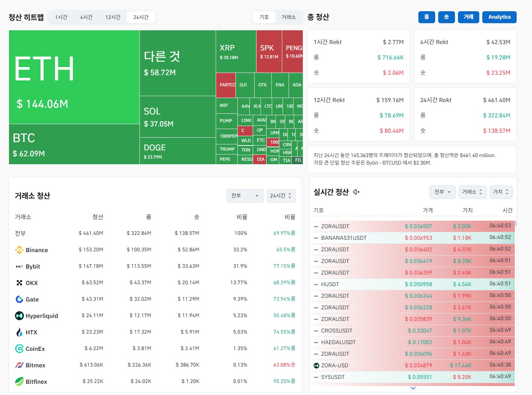Image resolution: width=532 pixels, height=395 pixels.
Task: Expand real-time list with down chevron
Action: click(x=413, y=388)
